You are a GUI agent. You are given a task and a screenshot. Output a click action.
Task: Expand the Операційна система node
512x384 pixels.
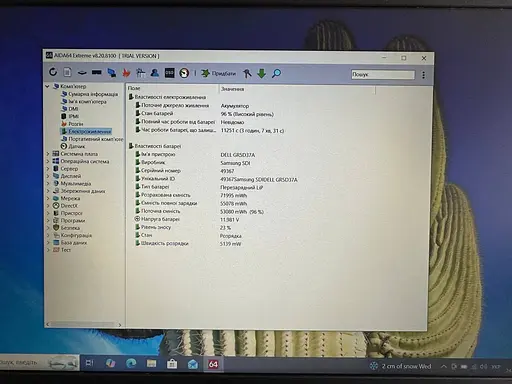[47, 161]
